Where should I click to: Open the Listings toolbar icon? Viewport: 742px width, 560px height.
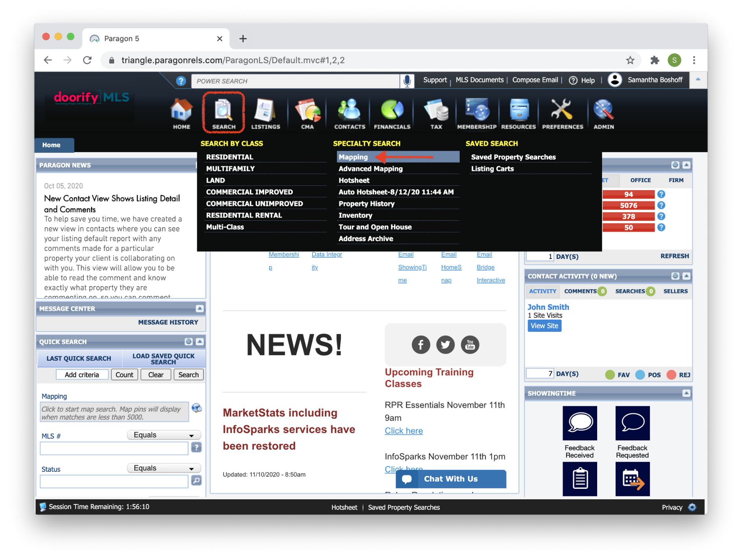266,114
